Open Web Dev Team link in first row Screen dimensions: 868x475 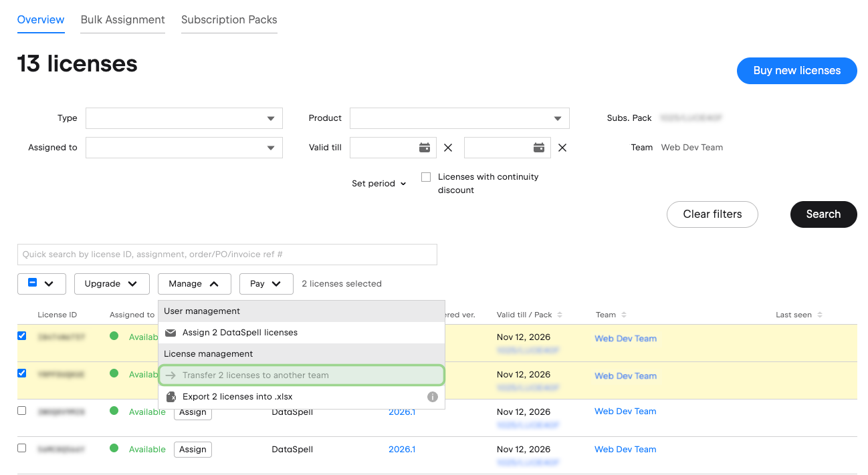625,338
